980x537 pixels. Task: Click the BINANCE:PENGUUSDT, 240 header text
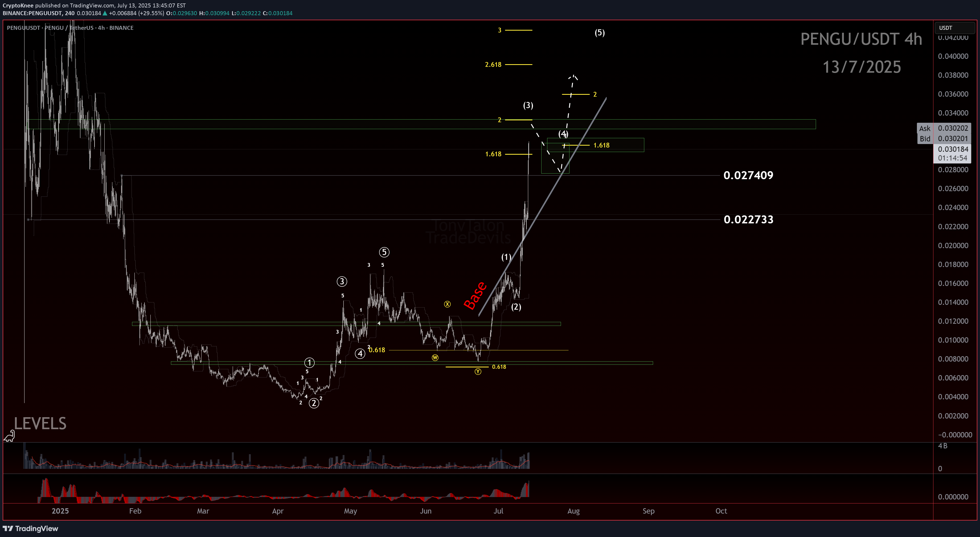coord(38,13)
